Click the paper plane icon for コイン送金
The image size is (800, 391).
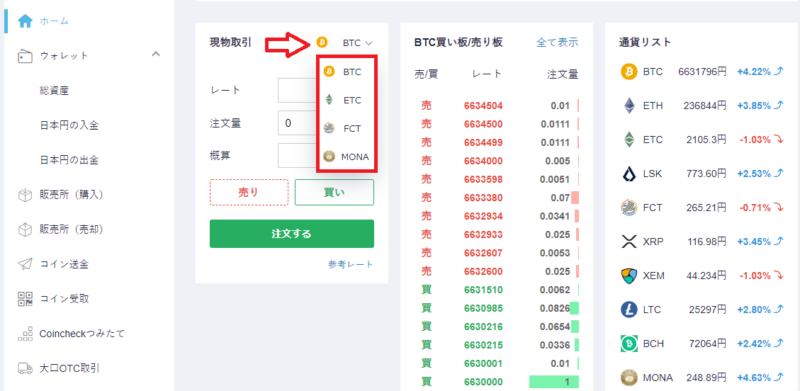pyautogui.click(x=25, y=264)
